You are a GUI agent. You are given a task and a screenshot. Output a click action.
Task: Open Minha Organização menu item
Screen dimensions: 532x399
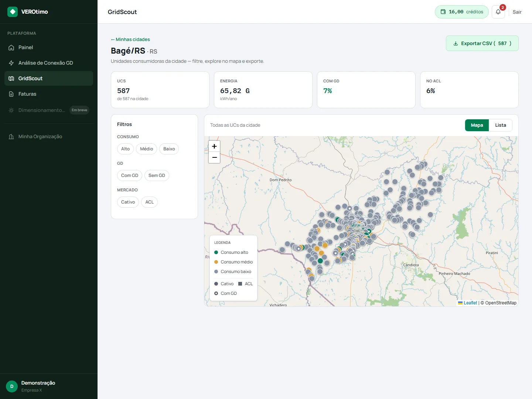click(x=49, y=137)
